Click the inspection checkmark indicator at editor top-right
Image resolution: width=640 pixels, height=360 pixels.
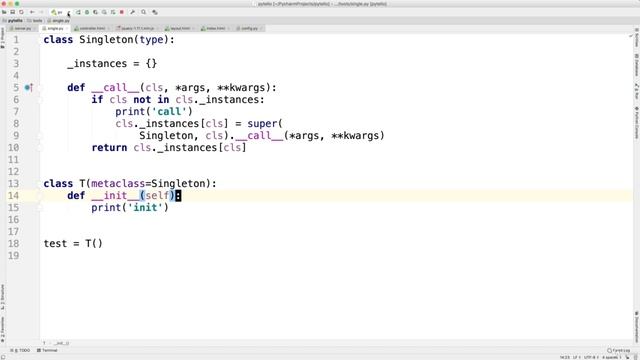click(x=631, y=36)
